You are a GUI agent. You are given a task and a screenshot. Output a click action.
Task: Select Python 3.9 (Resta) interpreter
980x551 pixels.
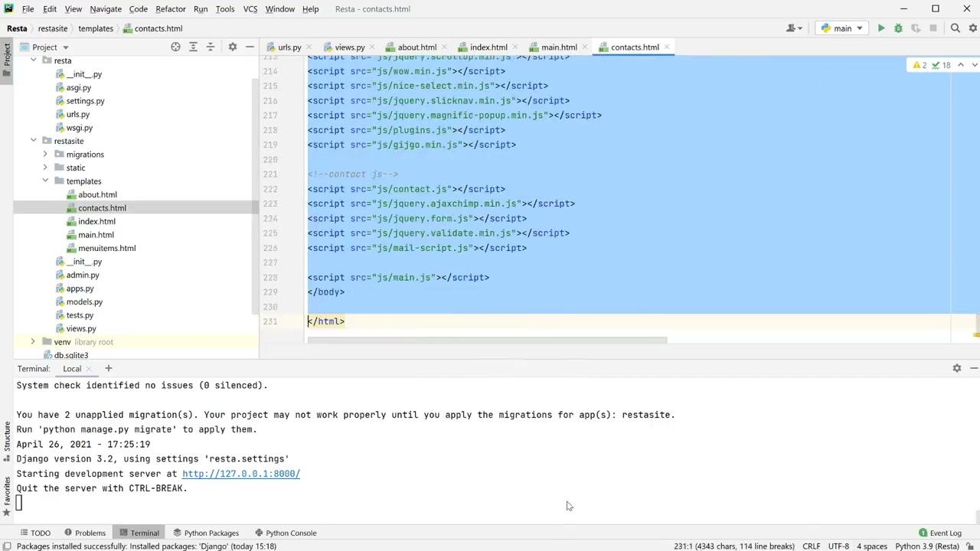click(927, 546)
